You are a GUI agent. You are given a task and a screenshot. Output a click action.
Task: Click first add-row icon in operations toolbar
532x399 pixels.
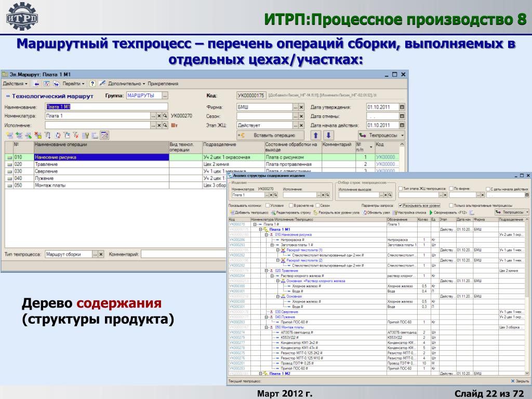[x=9, y=136]
